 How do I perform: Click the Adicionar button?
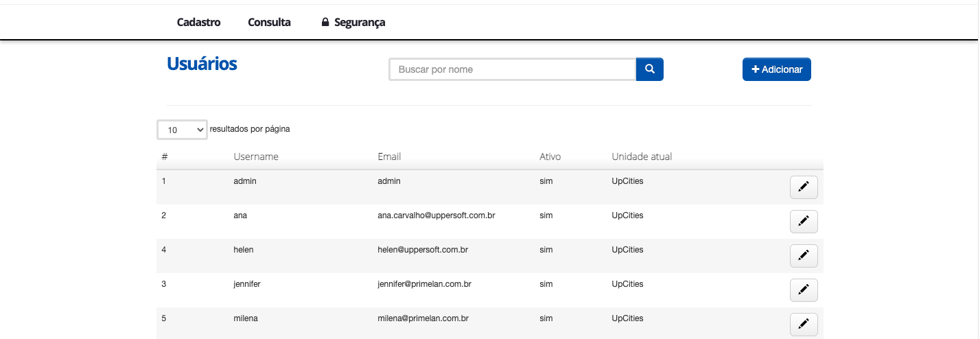777,69
